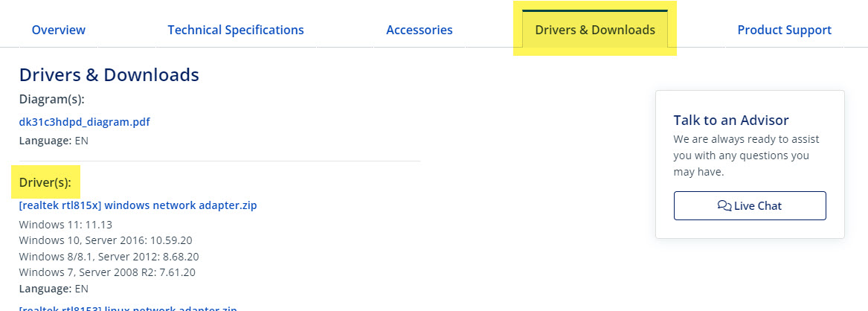The height and width of the screenshot is (311, 868).
Task: Click the Diagram(s) section label
Action: pyautogui.click(x=52, y=99)
